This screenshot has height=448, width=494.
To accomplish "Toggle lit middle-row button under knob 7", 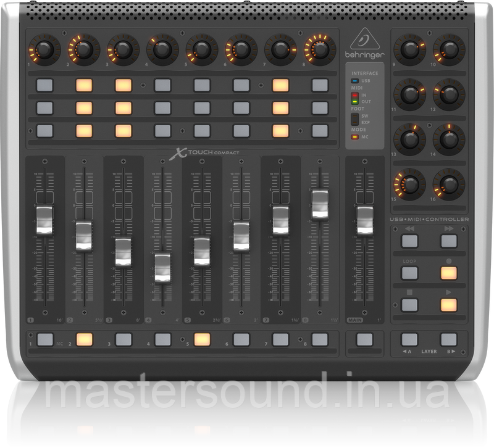I will click(x=280, y=108).
